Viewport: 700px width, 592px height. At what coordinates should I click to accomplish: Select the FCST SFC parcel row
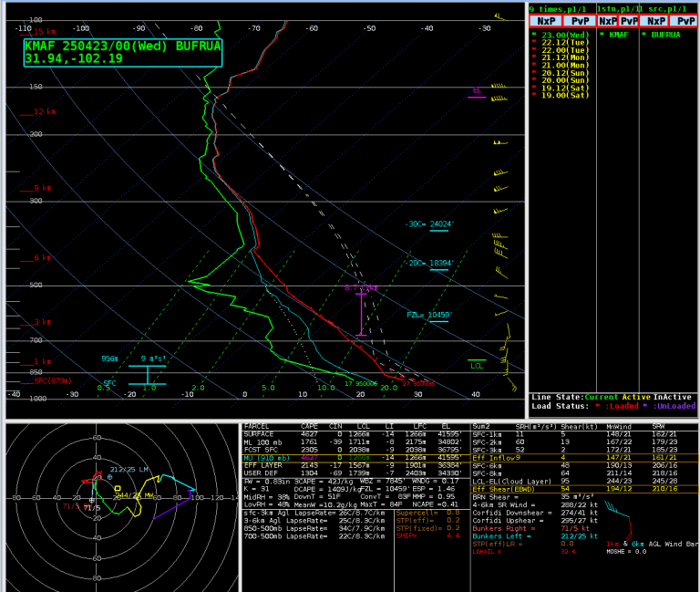pyautogui.click(x=354, y=450)
